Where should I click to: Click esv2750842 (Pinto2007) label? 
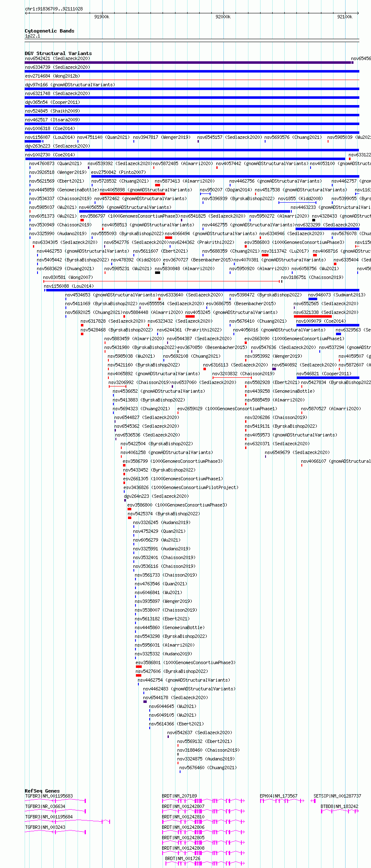[118, 172]
